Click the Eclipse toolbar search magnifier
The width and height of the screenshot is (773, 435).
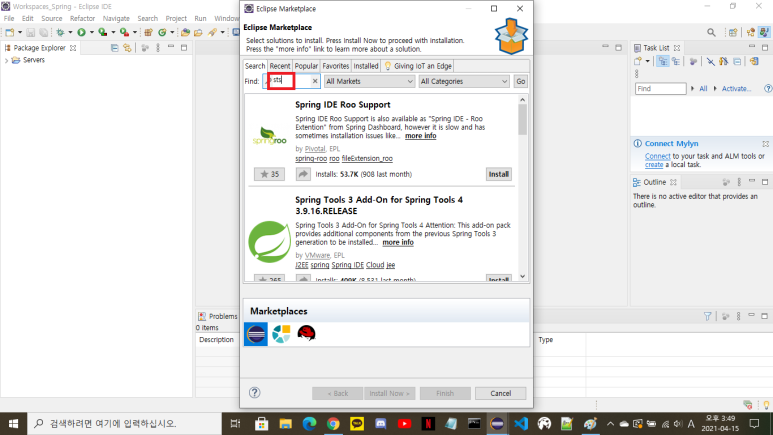(711, 33)
